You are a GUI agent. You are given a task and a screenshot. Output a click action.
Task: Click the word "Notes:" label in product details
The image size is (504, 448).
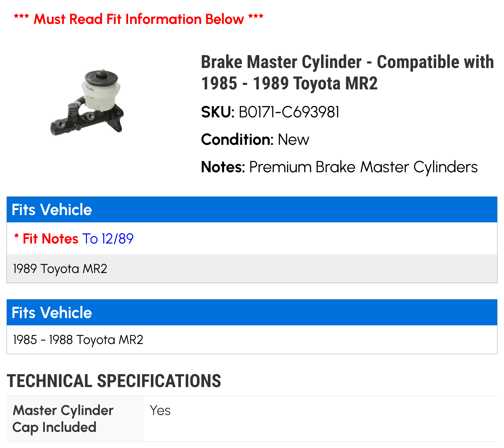click(223, 167)
